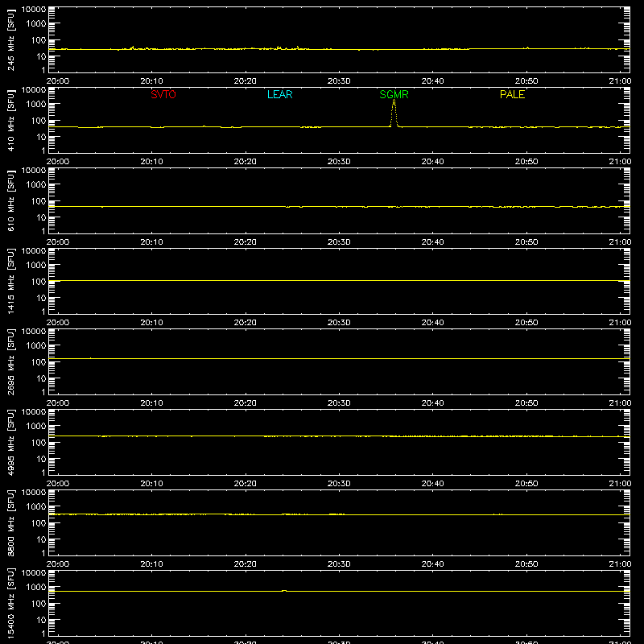
Task: Click 20:30 time label below 245 MHz plot
Action: (x=339, y=81)
